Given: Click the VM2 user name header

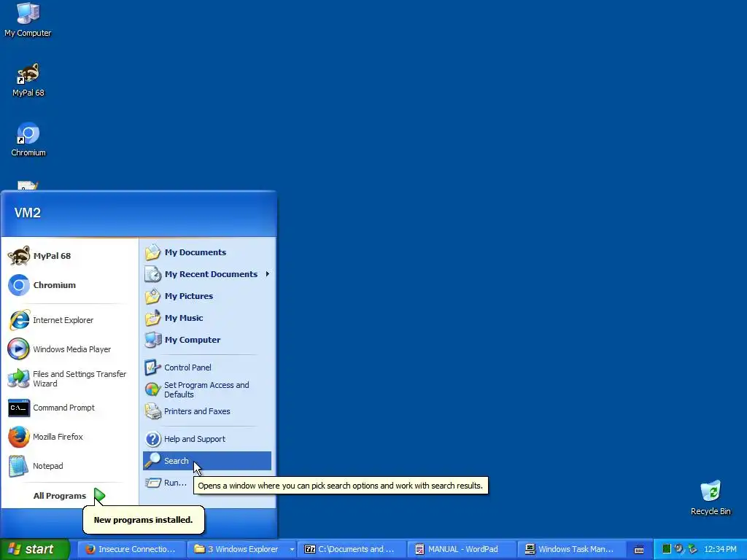Looking at the screenshot, I should coord(28,212).
